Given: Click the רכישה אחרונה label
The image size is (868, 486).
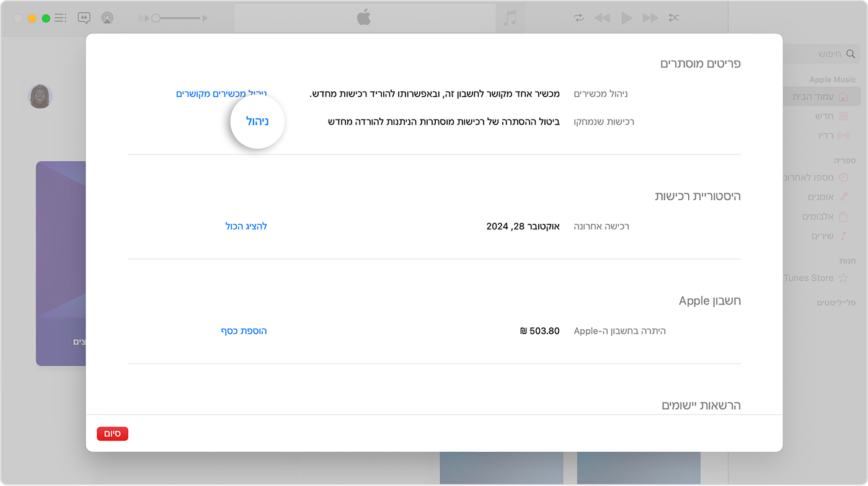Looking at the screenshot, I should [x=601, y=226].
